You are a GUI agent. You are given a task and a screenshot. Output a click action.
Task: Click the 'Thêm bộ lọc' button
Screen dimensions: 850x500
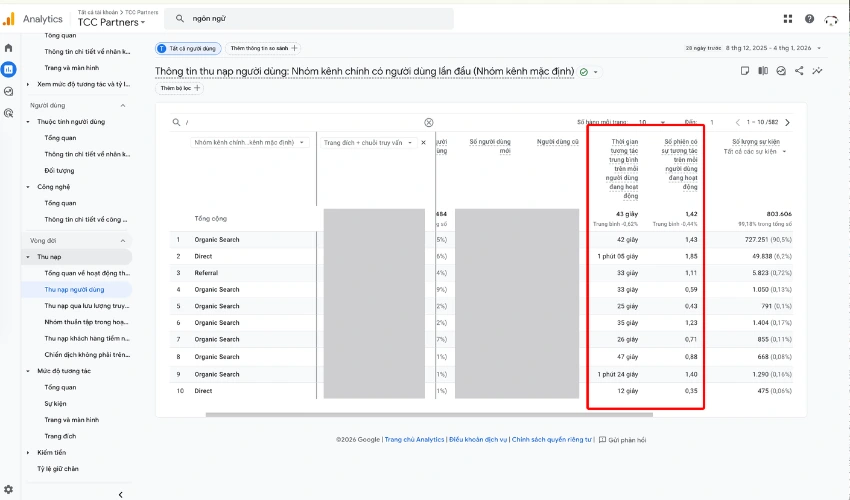tap(180, 88)
